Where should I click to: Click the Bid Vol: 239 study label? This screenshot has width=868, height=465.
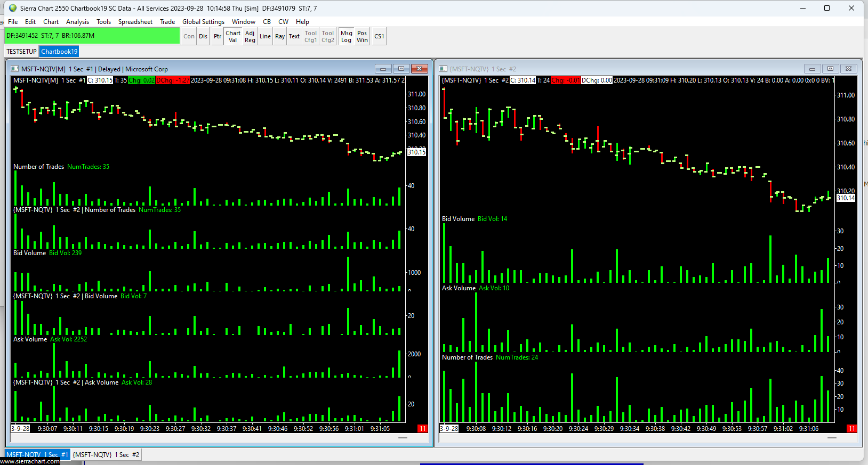(66, 253)
